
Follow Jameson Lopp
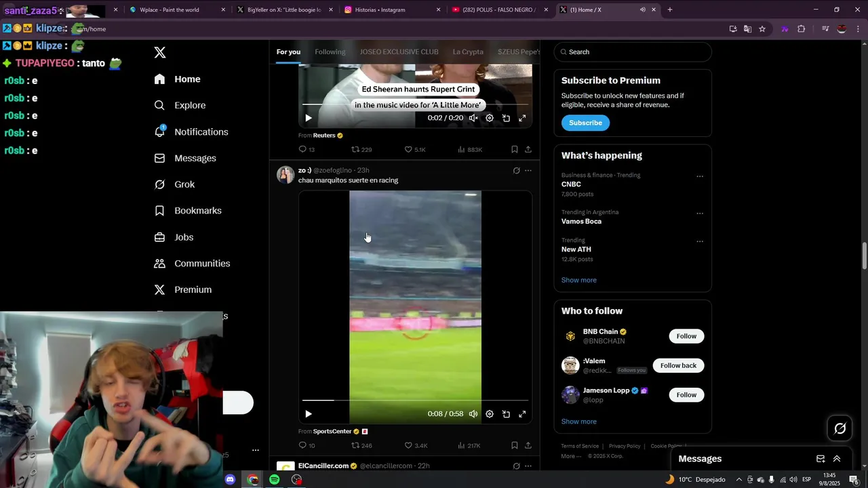(686, 394)
